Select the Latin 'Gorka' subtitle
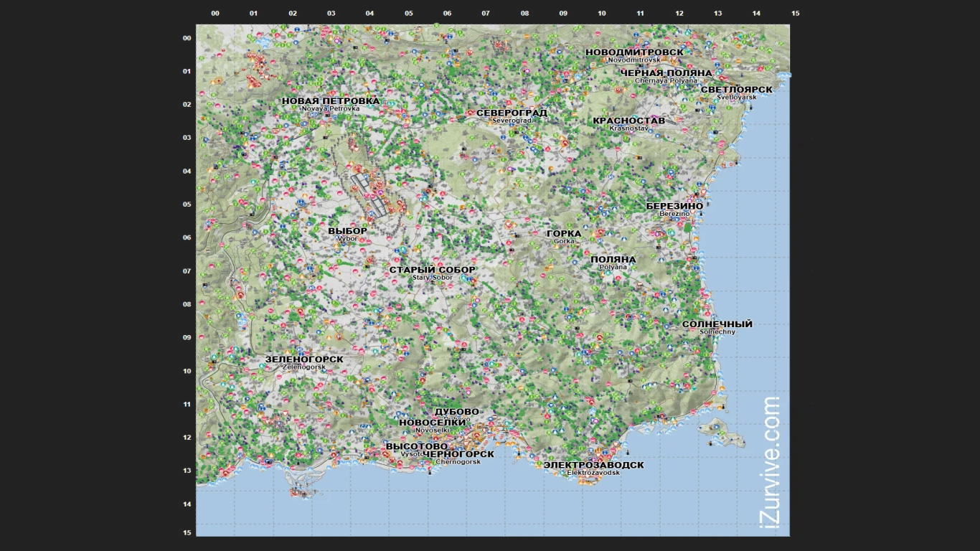Image resolution: width=980 pixels, height=551 pixels. 564,242
